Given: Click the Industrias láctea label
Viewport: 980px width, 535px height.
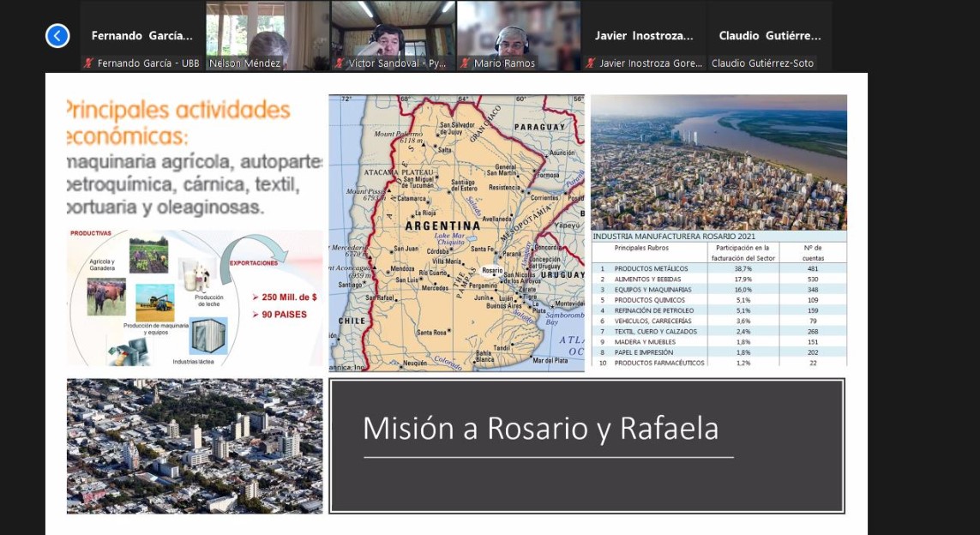Looking at the screenshot, I should tap(194, 361).
